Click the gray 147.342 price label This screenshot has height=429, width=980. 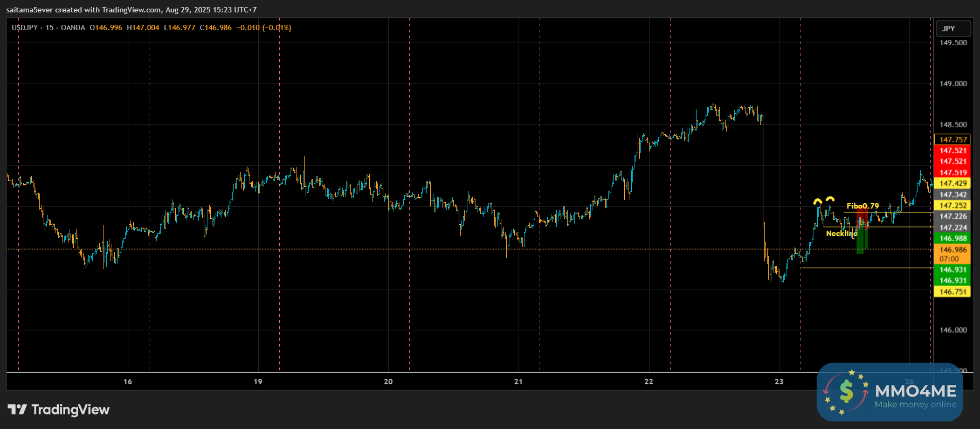coord(953,195)
